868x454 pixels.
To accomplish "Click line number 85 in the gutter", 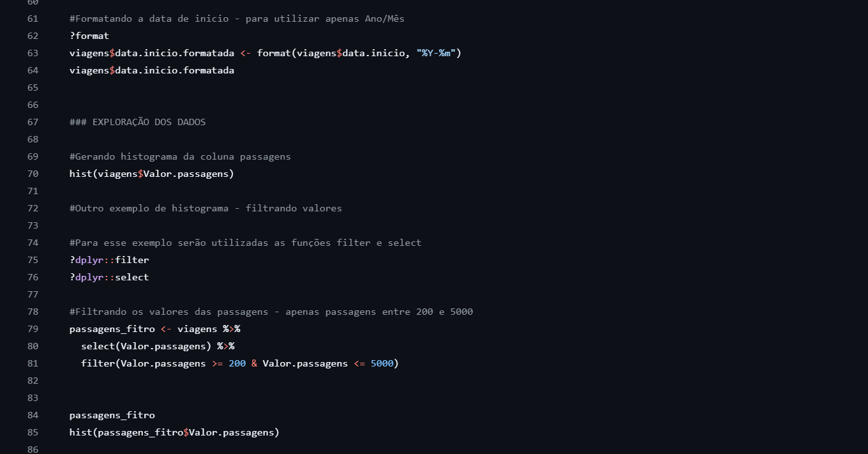I will pos(33,432).
